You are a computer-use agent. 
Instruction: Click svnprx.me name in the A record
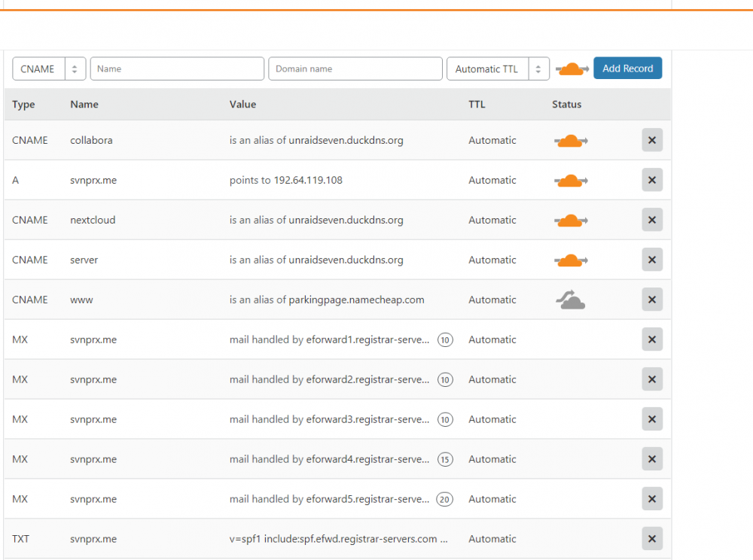click(93, 181)
